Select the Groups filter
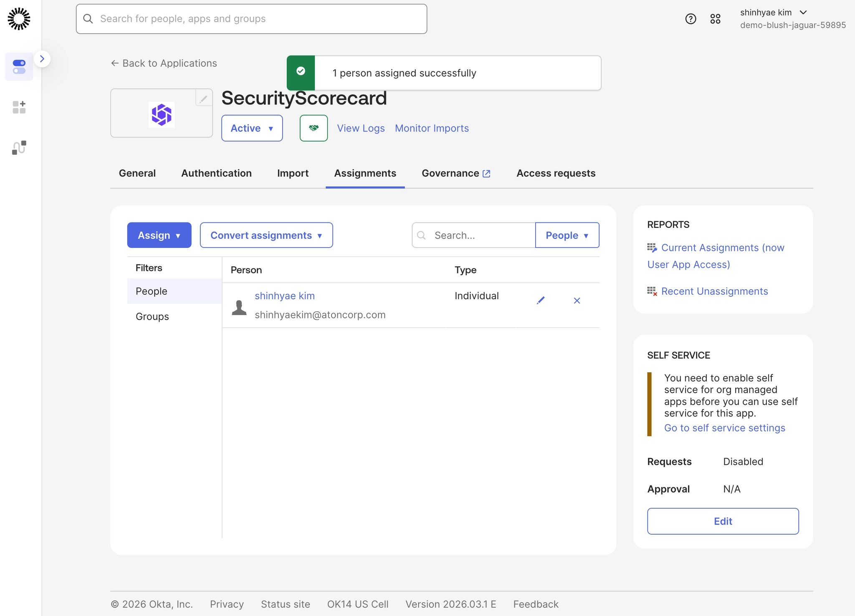The width and height of the screenshot is (855, 616). pos(152,316)
